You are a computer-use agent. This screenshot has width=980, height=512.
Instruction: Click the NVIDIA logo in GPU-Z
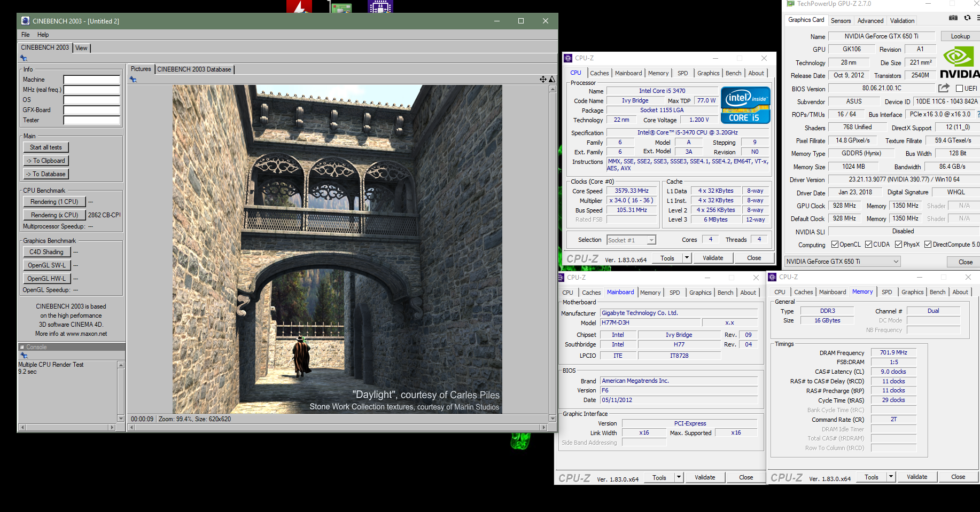click(x=960, y=62)
